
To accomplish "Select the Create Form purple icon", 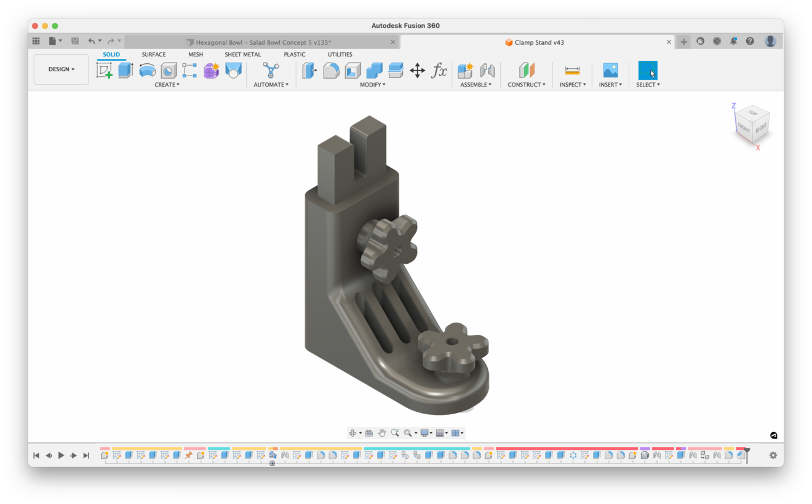I will coord(212,70).
